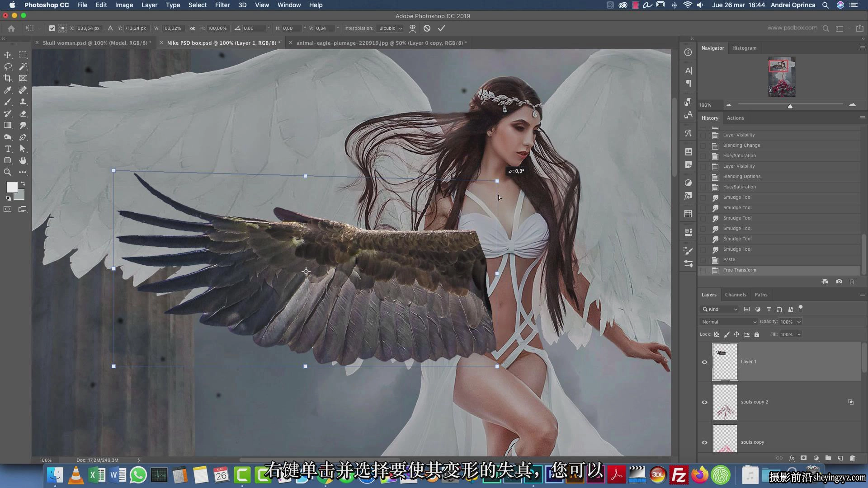Image resolution: width=868 pixels, height=488 pixels.
Task: Select the Brush tool
Action: tap(8, 102)
